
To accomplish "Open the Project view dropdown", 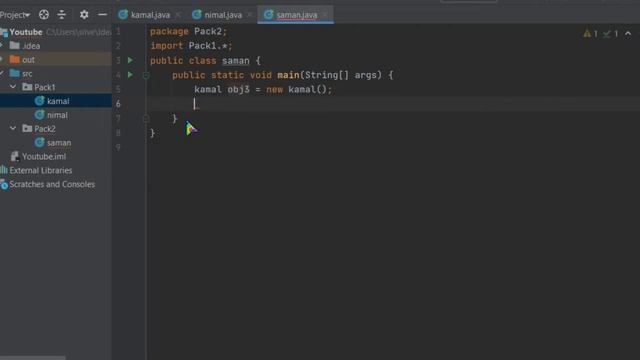I will (15, 15).
